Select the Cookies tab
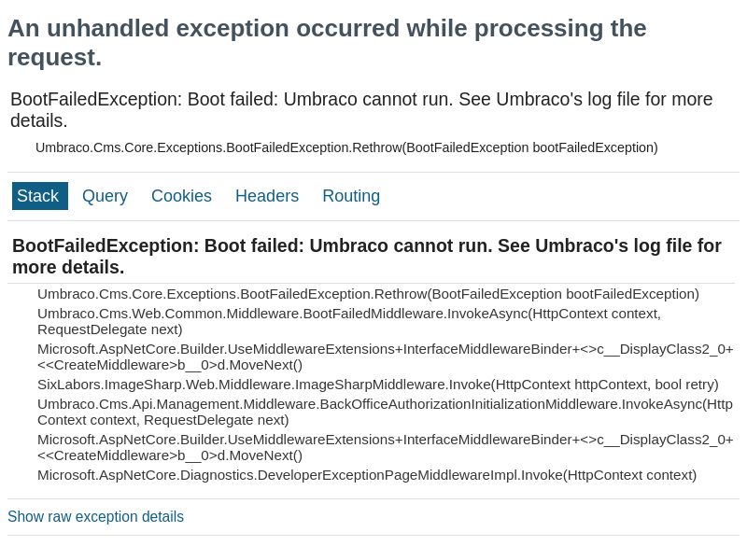This screenshot has width=747, height=560. [x=181, y=196]
